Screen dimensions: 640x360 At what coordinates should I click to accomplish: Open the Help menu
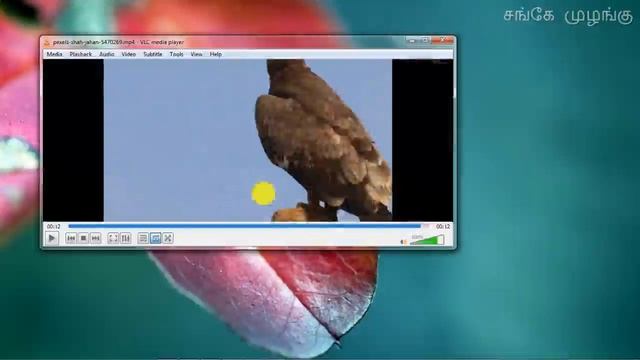point(216,54)
